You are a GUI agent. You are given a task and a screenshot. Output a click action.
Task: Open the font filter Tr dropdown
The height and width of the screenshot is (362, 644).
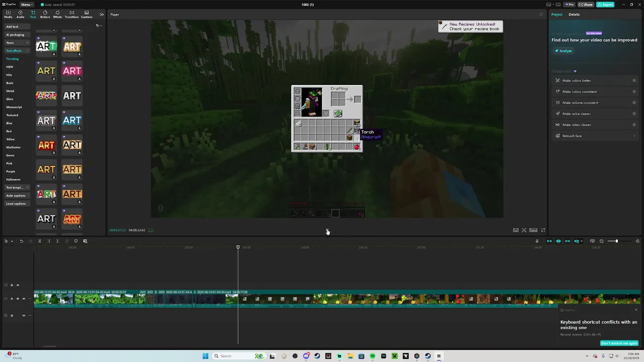coord(99,26)
